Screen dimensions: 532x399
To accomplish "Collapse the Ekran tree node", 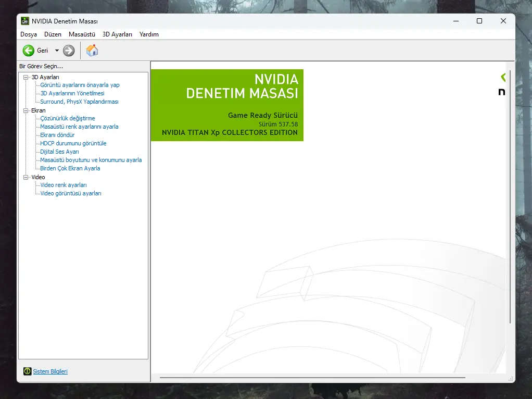I will tap(26, 111).
